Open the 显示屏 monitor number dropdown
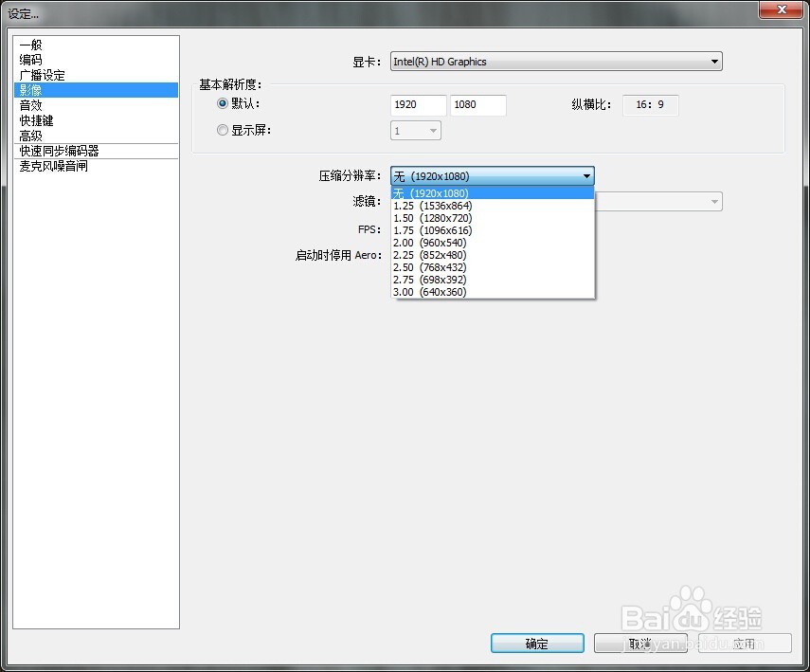Viewport: 810px width, 672px height. (416, 131)
